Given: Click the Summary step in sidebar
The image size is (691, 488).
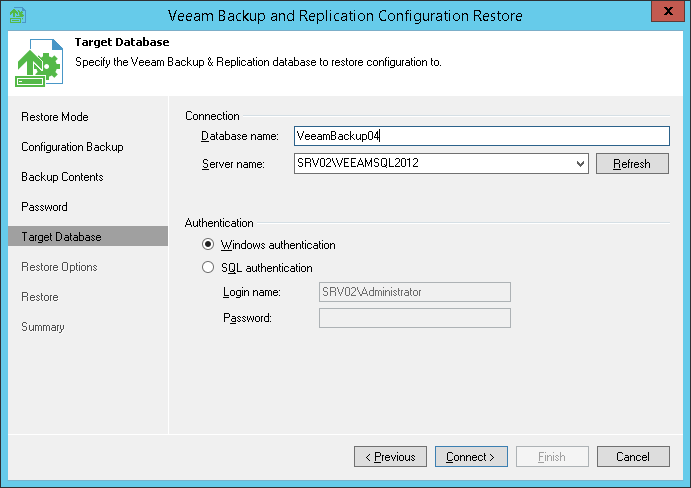Looking at the screenshot, I should 43,327.
